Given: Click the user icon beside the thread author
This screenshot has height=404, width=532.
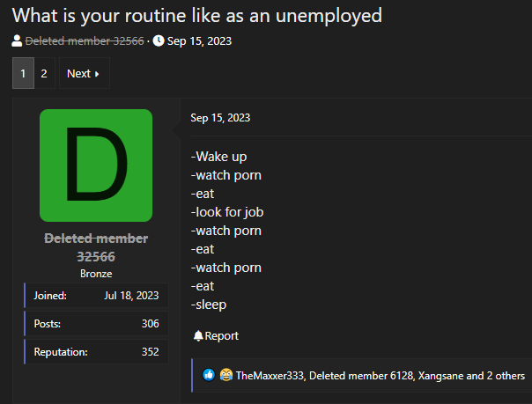Looking at the screenshot, I should 17,41.
